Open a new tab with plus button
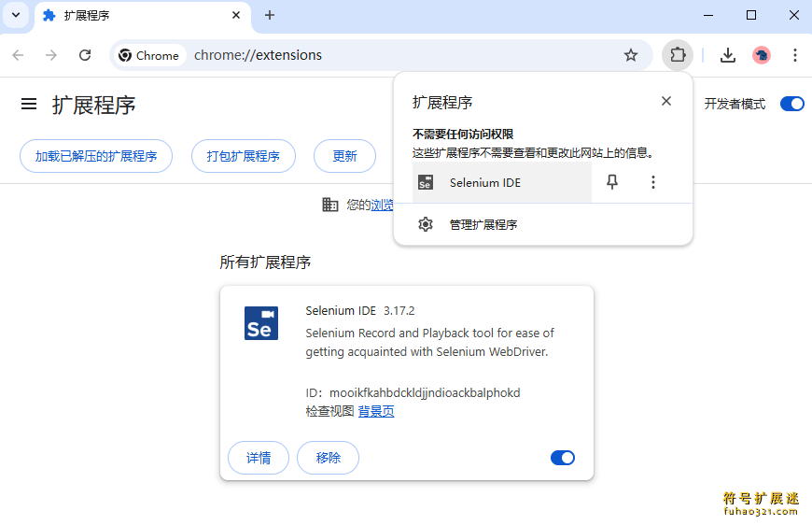Viewport: 812px width, 525px height. tap(270, 15)
